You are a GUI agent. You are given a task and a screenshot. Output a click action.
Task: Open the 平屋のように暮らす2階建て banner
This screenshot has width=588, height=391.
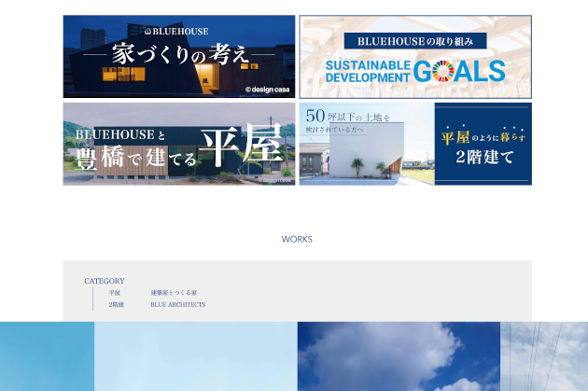(x=415, y=144)
